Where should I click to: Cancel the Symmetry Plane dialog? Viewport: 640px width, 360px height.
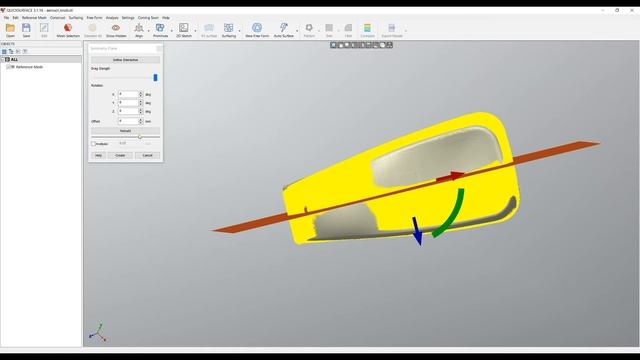point(147,156)
